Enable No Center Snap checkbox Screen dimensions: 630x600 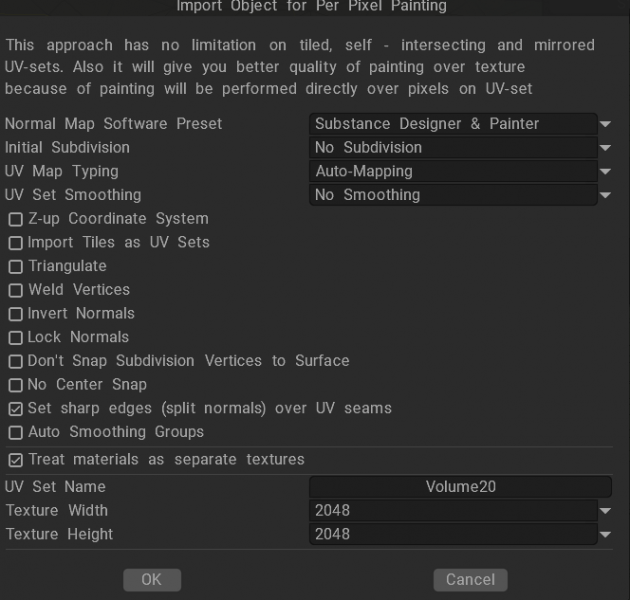pyautogui.click(x=15, y=385)
